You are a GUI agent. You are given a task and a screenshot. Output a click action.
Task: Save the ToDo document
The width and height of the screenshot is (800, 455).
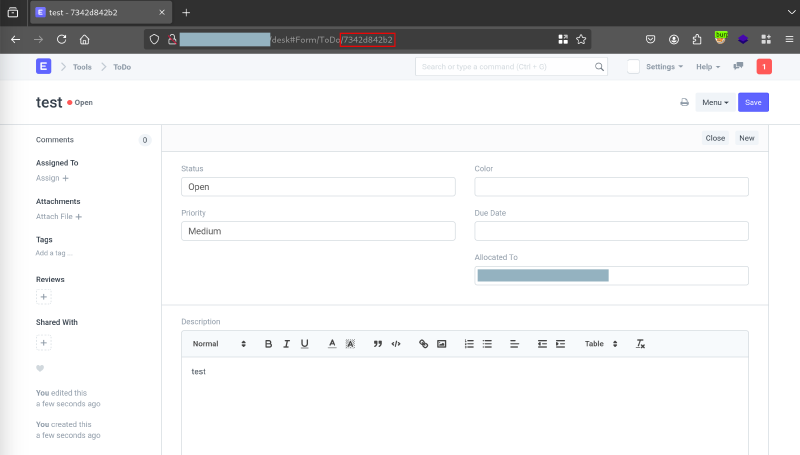[x=753, y=103]
